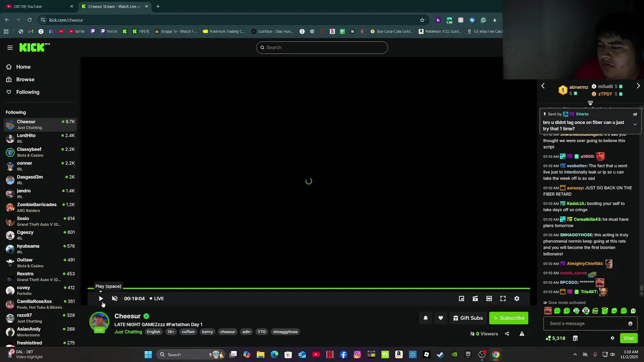This screenshot has height=362, width=644.
Task: Click the English tag
Action: (x=153, y=332)
